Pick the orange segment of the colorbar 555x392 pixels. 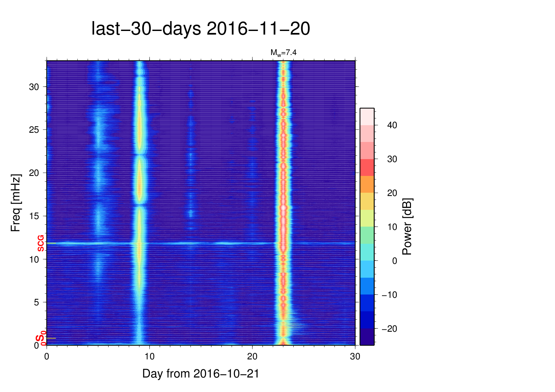click(367, 184)
